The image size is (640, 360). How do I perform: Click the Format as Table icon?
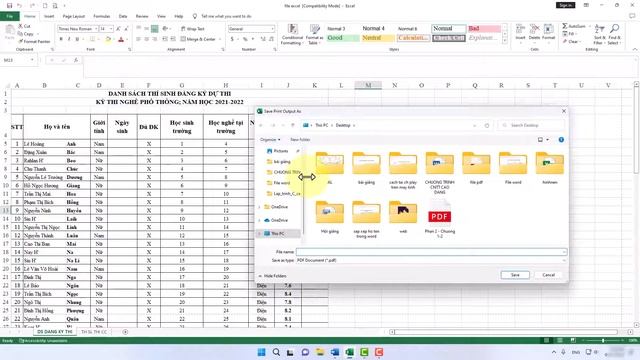point(314,34)
